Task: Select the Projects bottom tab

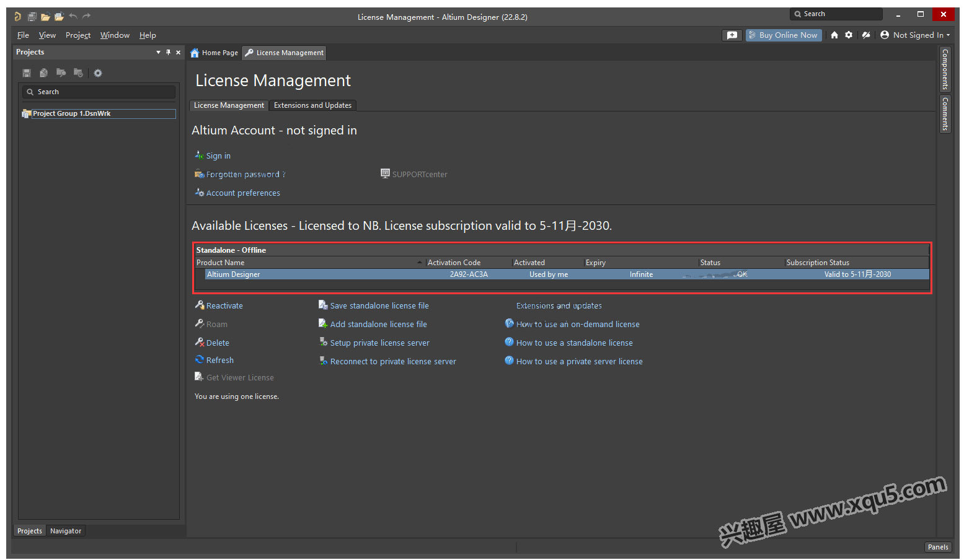Action: (30, 531)
